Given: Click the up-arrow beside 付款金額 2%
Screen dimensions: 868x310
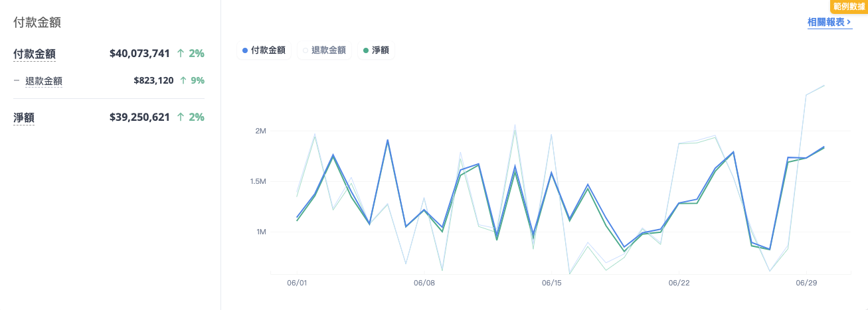Looking at the screenshot, I should [181, 53].
